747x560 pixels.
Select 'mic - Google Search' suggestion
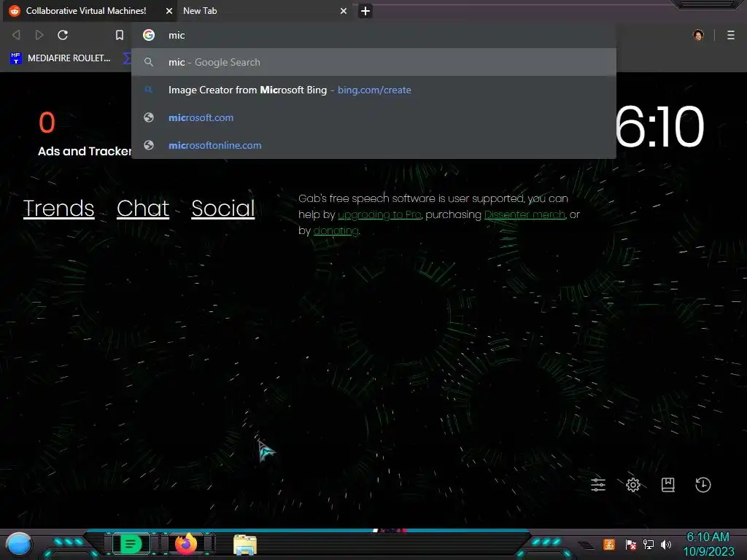[x=374, y=63]
